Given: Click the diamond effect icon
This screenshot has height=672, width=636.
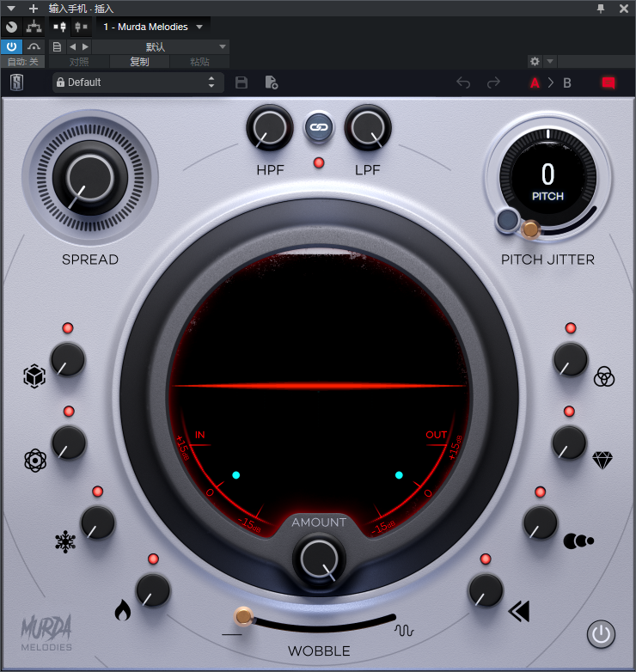Looking at the screenshot, I should click(602, 460).
